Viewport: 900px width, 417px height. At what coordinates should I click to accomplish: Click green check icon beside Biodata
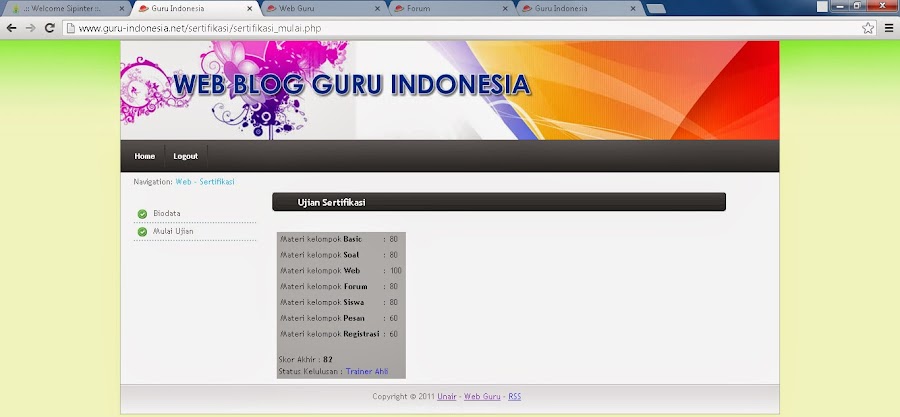click(142, 214)
